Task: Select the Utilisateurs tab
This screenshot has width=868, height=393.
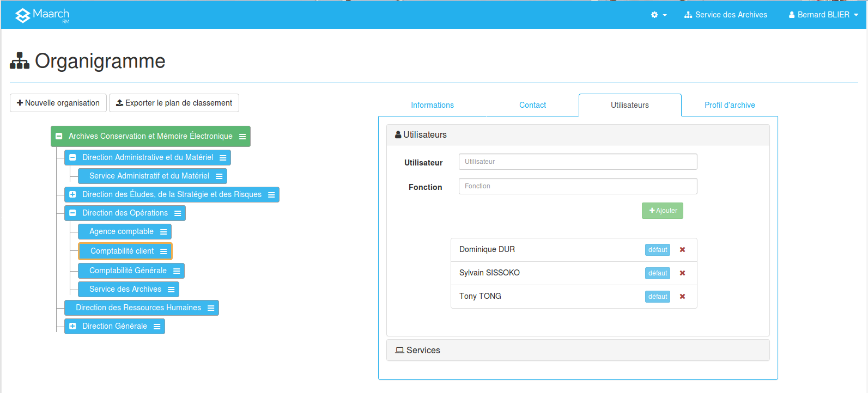Action: coord(630,105)
